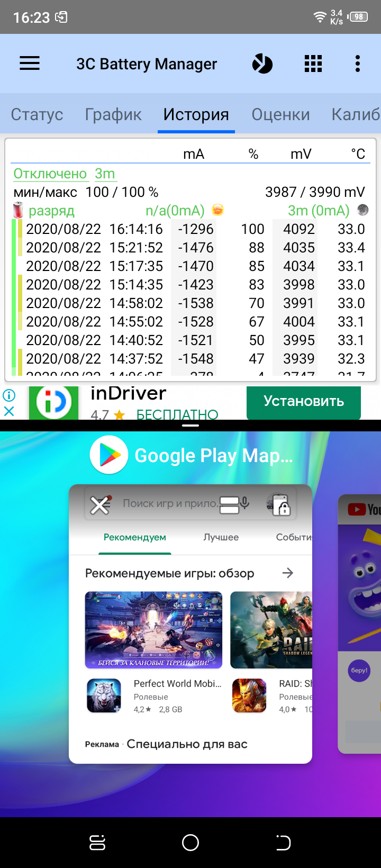Tap the мин/макс 100 / 100 % text
This screenshot has height=868, width=381.
click(86, 192)
